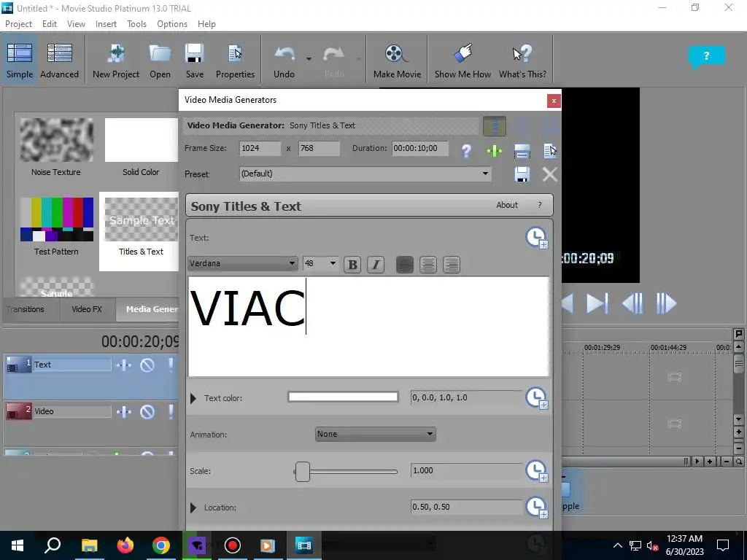Open Track Motion for the Text track

tap(124, 365)
